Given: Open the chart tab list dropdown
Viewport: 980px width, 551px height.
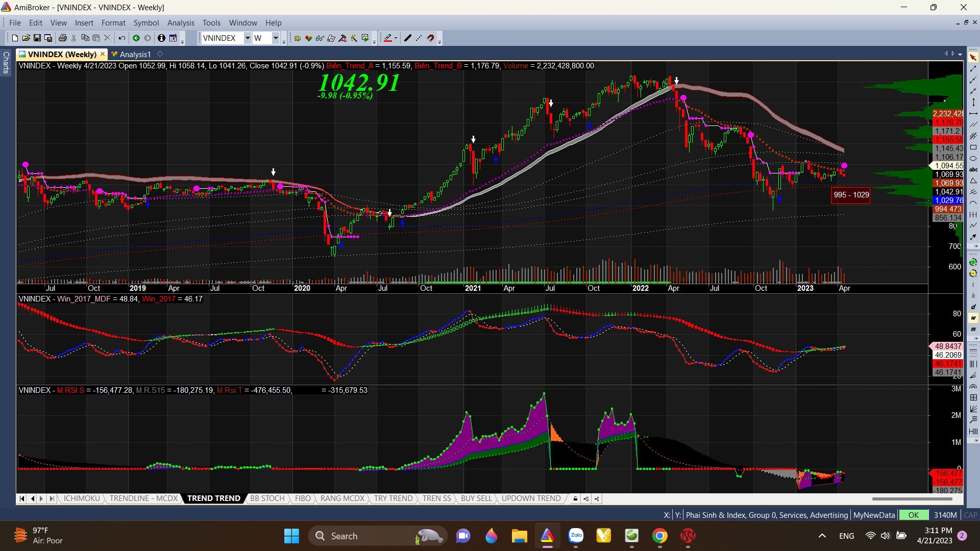Looking at the screenshot, I should pos(960,54).
